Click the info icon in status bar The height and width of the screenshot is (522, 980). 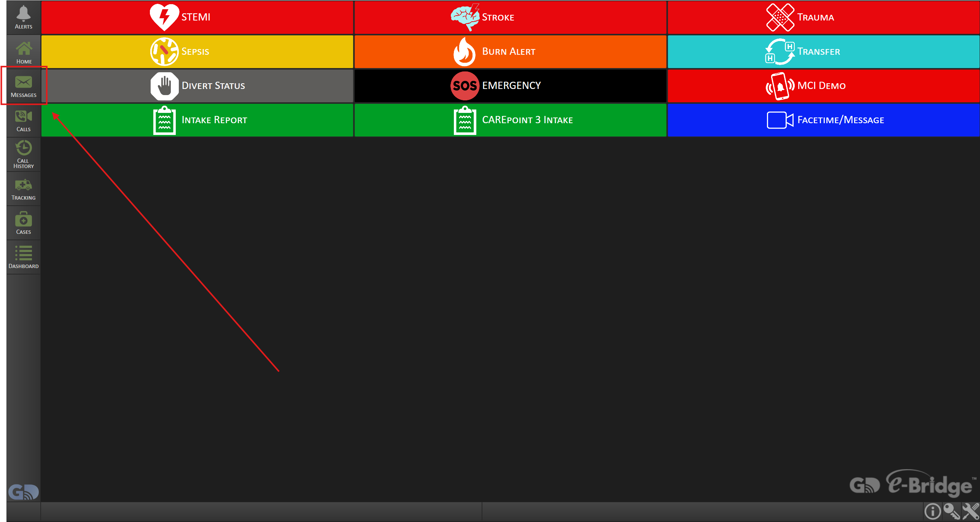932,511
